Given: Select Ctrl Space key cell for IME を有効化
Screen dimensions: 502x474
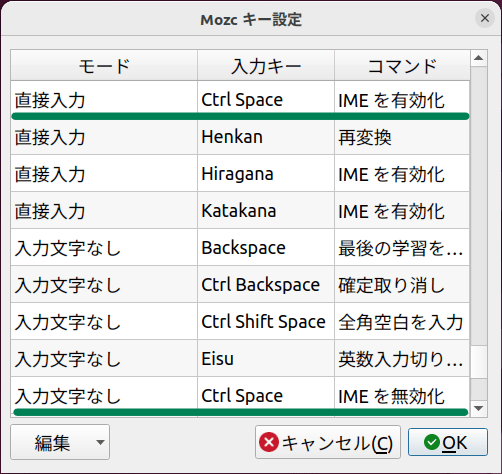Looking at the screenshot, I should click(266, 99).
